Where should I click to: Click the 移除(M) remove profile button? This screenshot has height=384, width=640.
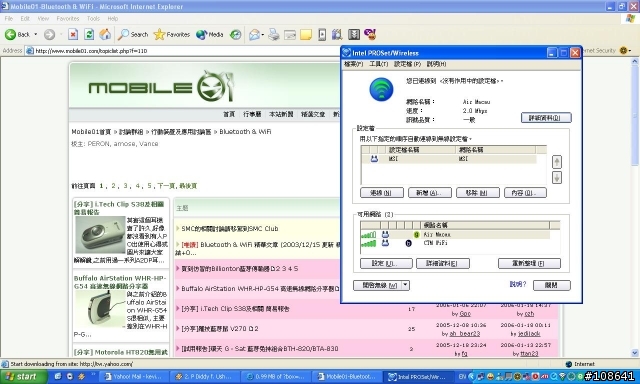coord(478,193)
